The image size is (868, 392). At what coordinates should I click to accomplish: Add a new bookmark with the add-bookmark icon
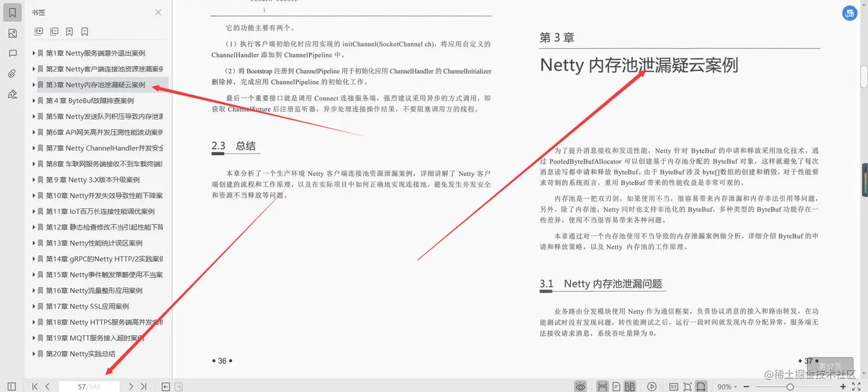(69, 31)
